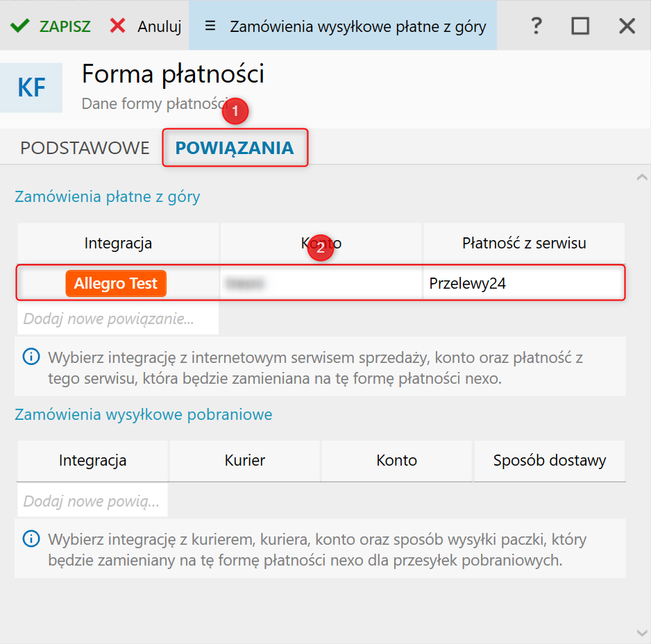Click the green ZAPISZ save checkmark

pos(20,26)
